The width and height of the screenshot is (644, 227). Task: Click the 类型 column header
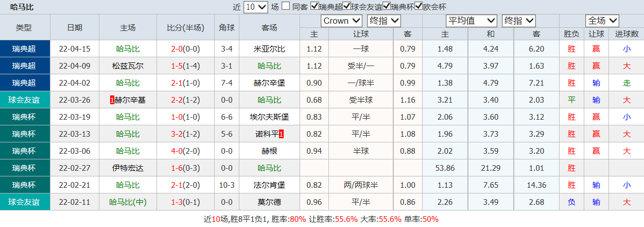pos(24,28)
